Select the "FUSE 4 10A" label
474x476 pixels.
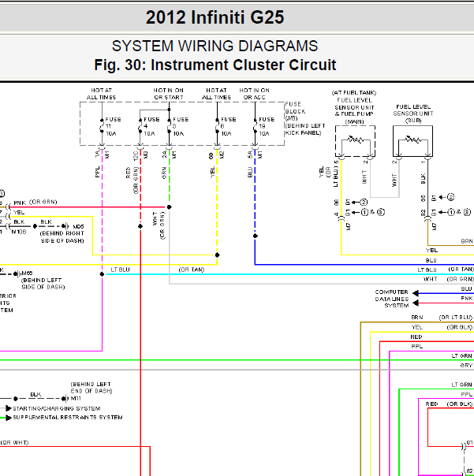point(151,126)
